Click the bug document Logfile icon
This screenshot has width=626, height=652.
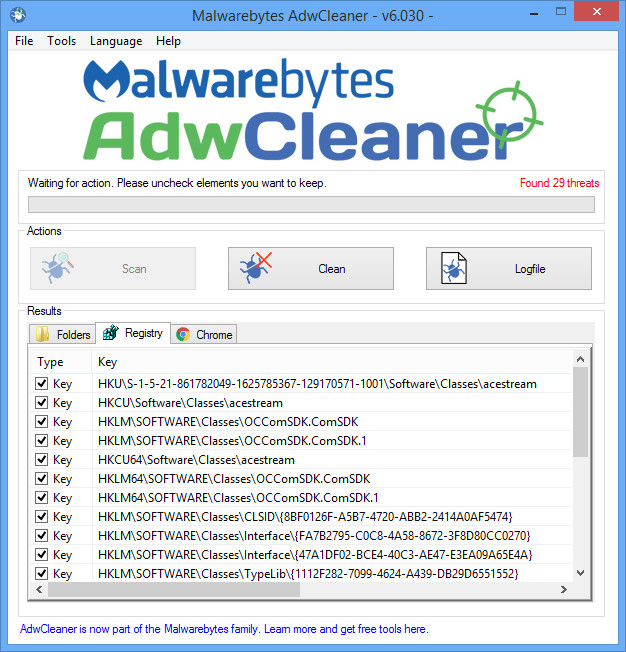454,268
